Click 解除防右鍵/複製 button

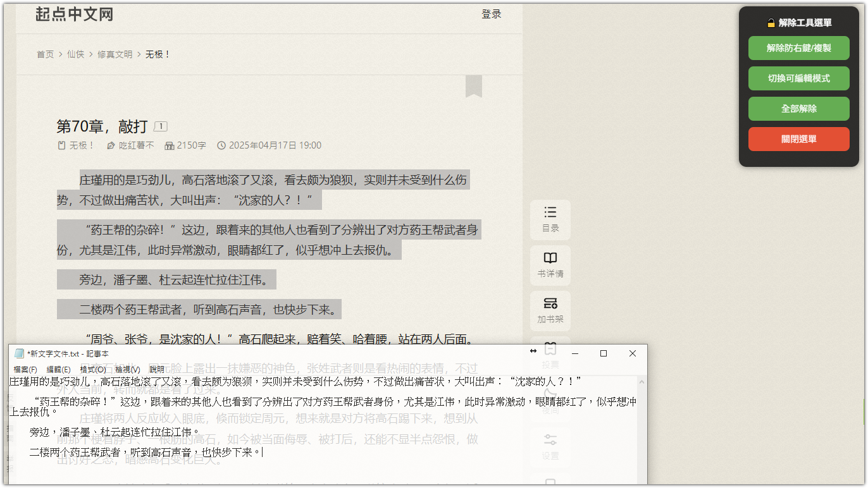pos(798,48)
